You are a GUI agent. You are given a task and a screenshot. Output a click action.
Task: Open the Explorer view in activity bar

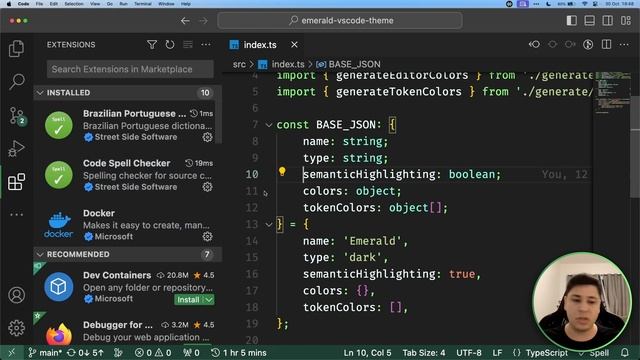coord(16,49)
